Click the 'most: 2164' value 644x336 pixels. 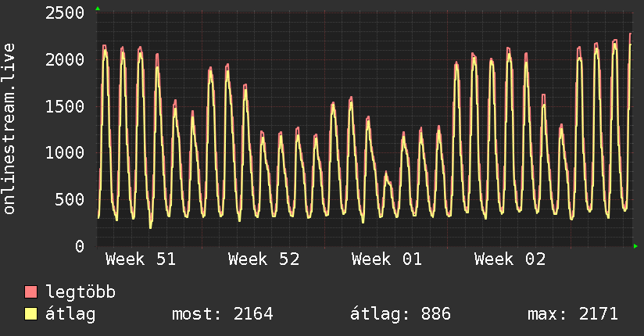click(x=222, y=314)
